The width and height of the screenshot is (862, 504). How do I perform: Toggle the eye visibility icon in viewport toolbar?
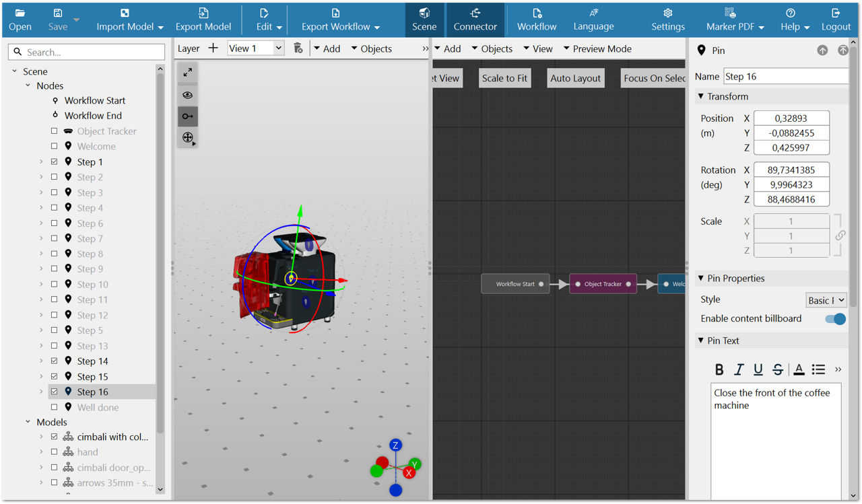[188, 95]
